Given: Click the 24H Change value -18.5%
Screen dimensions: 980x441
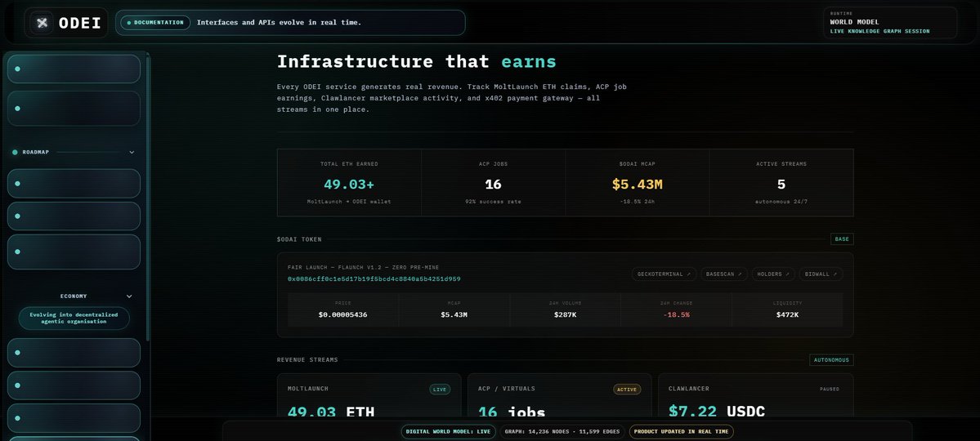Looking at the screenshot, I should tap(676, 314).
